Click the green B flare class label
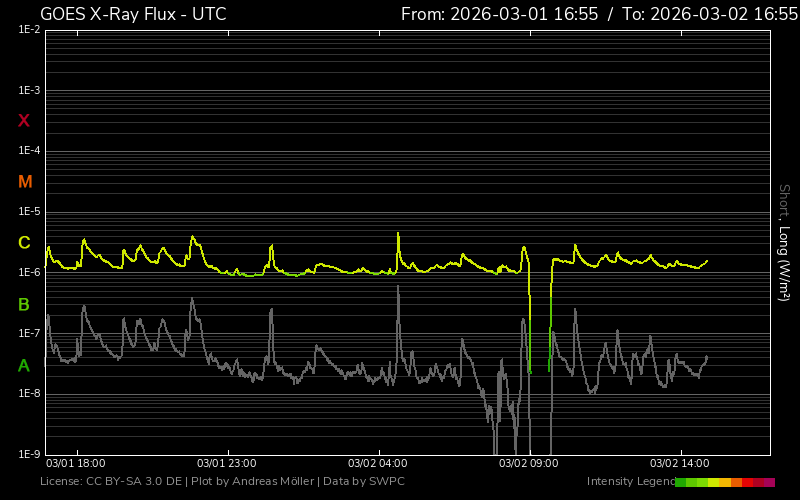Viewport: 800px width, 500px height. pos(24,304)
